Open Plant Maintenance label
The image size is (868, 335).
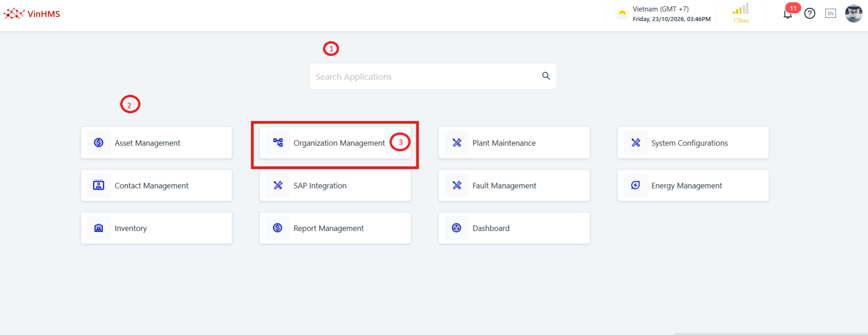tap(504, 143)
